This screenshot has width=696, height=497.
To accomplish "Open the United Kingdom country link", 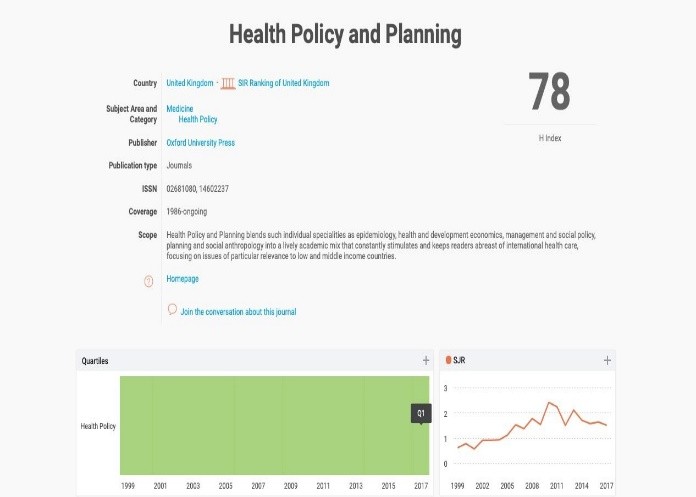I will click(x=189, y=83).
